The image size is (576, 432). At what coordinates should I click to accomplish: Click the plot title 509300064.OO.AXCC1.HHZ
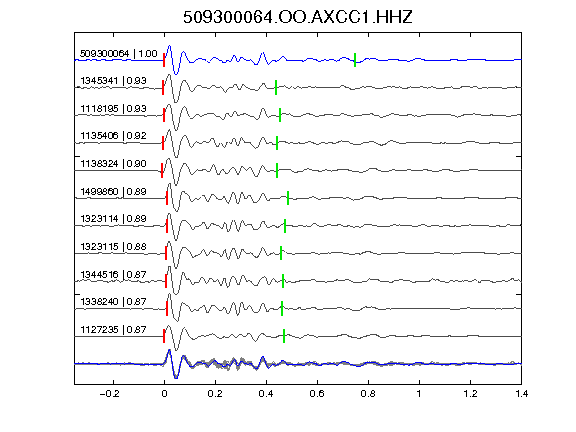(x=298, y=17)
